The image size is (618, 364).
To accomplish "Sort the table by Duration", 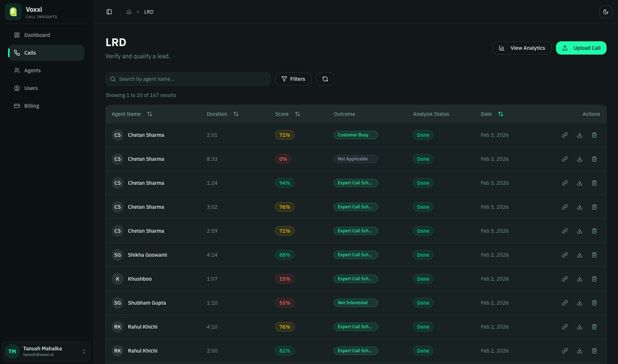I will coord(236,114).
